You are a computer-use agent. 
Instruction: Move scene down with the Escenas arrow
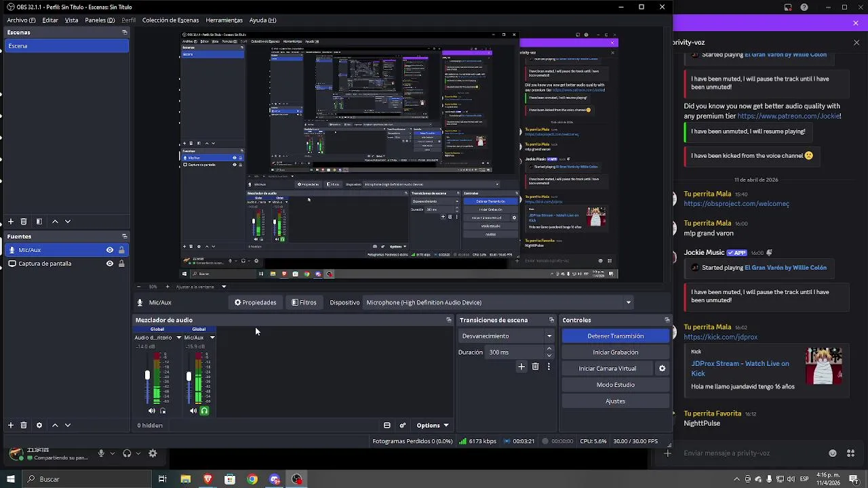tap(67, 222)
